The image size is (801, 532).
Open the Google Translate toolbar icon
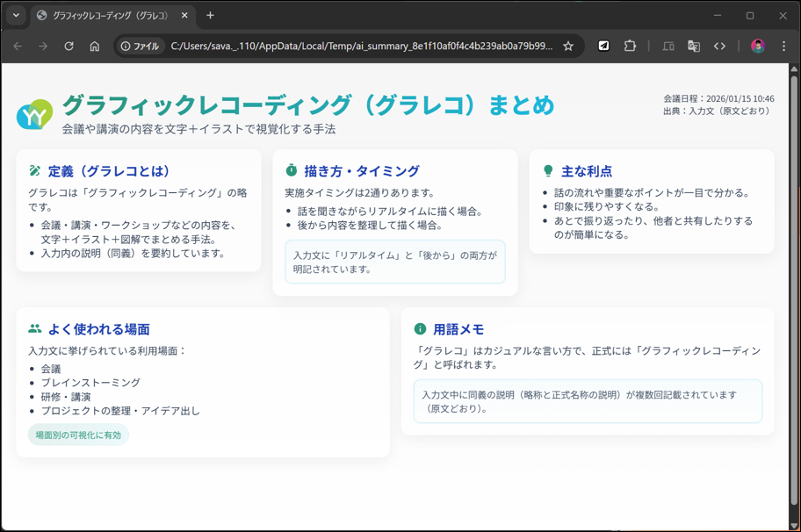(x=694, y=46)
